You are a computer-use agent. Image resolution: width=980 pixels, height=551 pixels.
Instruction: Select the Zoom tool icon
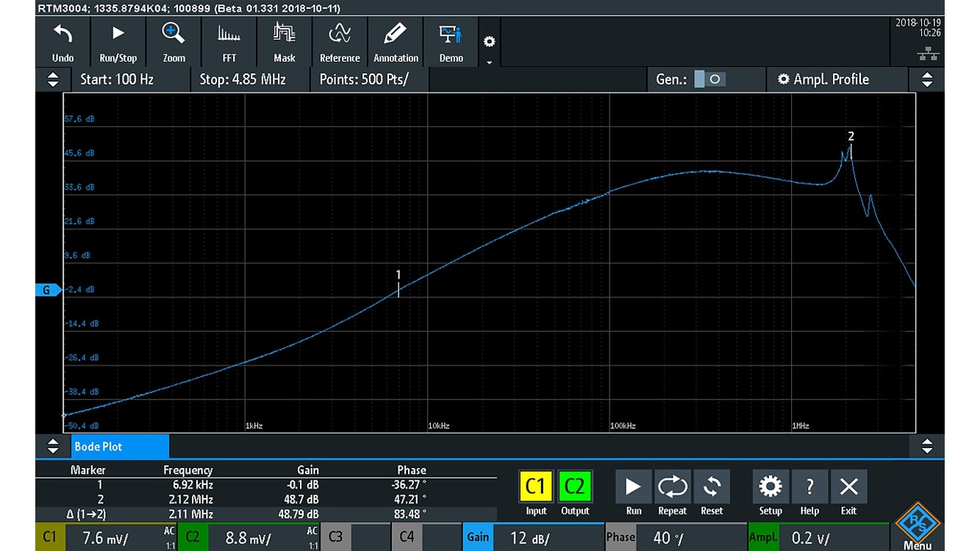[x=173, y=41]
